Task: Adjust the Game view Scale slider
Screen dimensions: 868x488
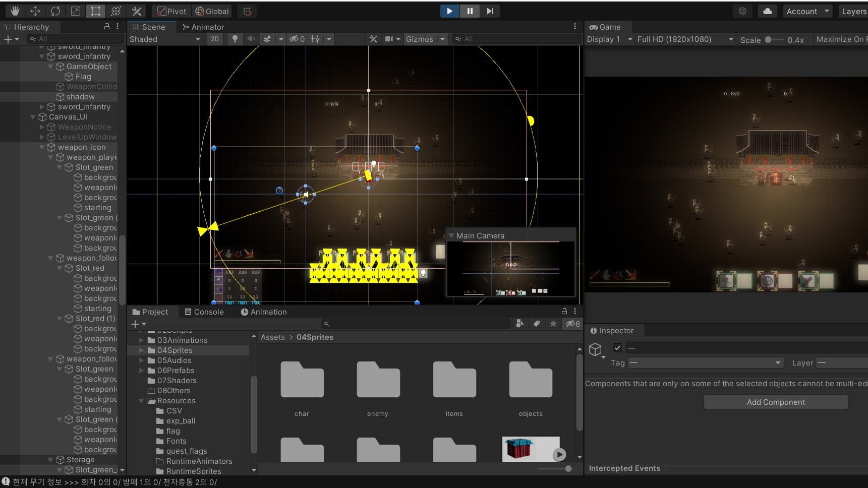Action: point(768,39)
